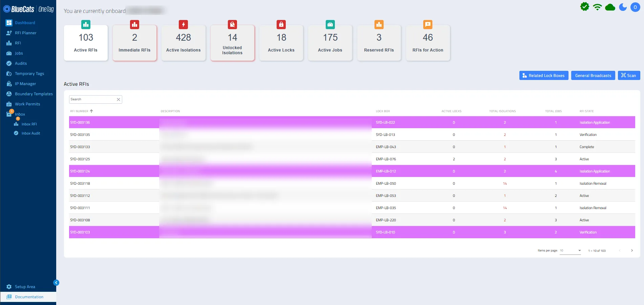
Task: Open the 175 Active Jobs card
Action: (x=330, y=43)
